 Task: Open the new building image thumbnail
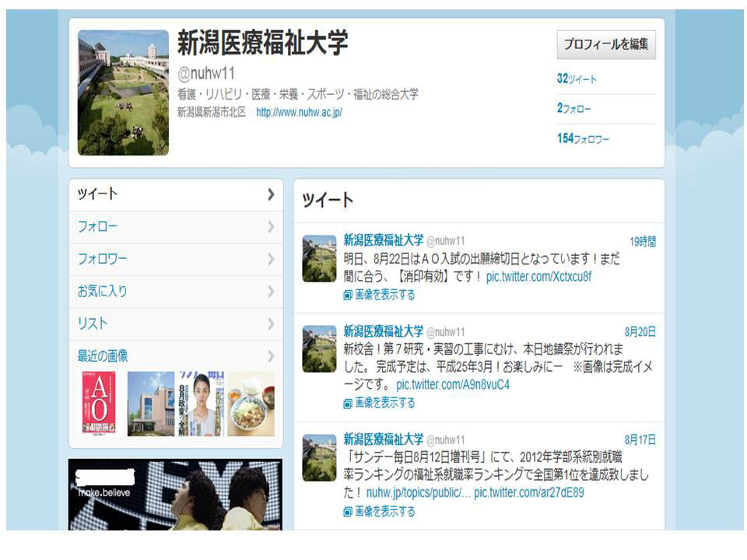(150, 403)
